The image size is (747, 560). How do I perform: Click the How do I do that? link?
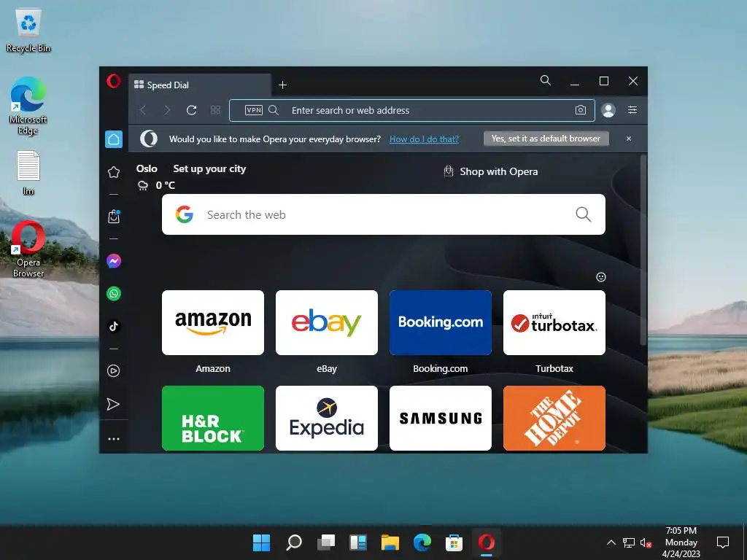(x=424, y=139)
